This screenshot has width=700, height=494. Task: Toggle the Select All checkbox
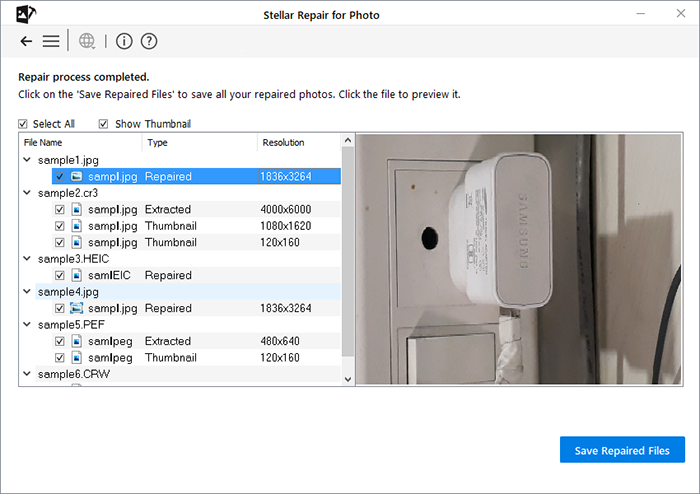click(23, 124)
